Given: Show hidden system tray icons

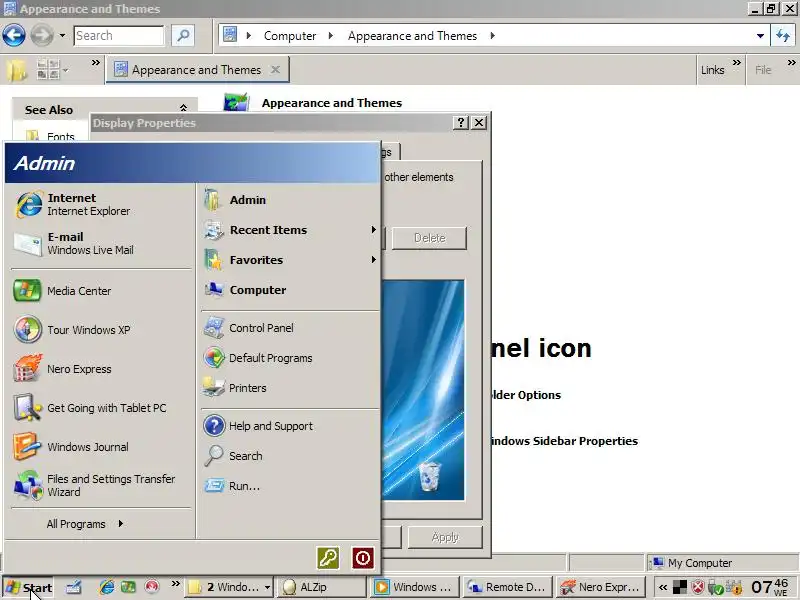Looking at the screenshot, I should point(663,587).
